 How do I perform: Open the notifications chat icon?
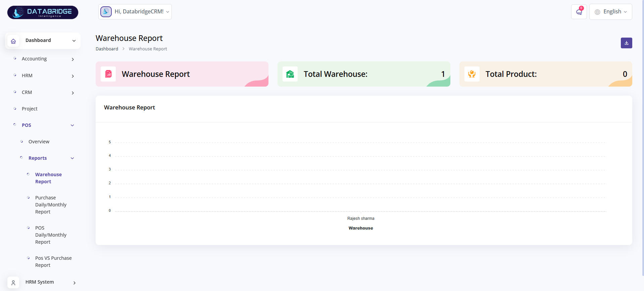579,12
